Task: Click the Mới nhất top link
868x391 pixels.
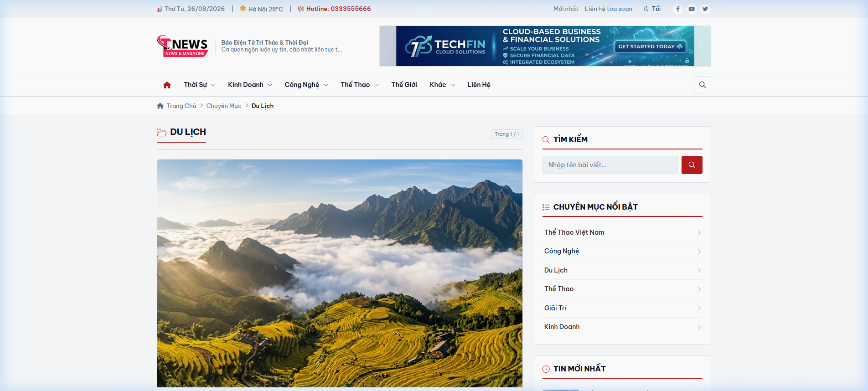Action: click(565, 9)
